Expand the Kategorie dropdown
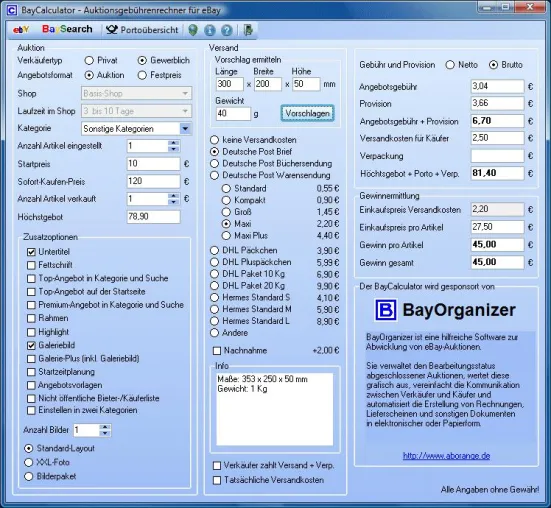551x508 pixels. point(185,129)
